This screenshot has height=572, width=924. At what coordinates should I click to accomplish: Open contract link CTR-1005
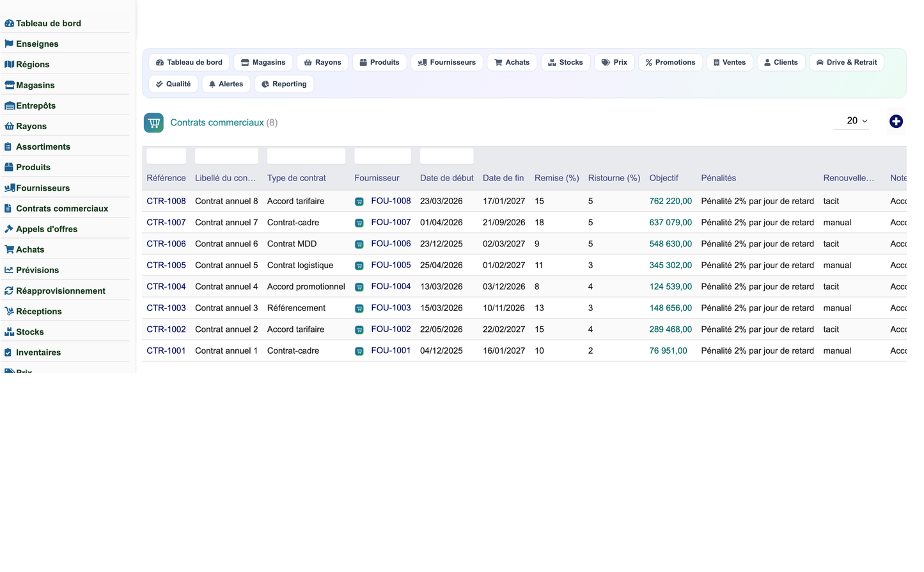tap(166, 265)
